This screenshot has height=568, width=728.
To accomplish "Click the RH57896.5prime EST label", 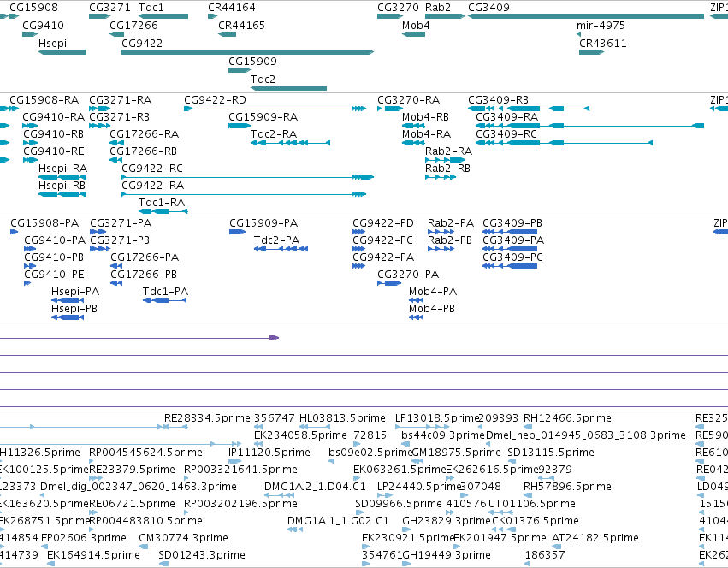I will [567, 487].
